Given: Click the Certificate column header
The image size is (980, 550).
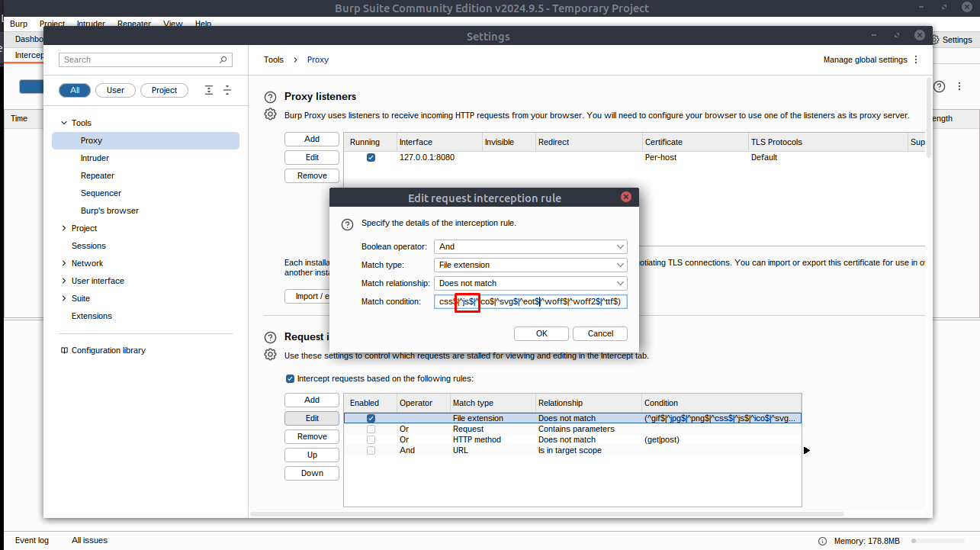Looking at the screenshot, I should click(x=693, y=142).
